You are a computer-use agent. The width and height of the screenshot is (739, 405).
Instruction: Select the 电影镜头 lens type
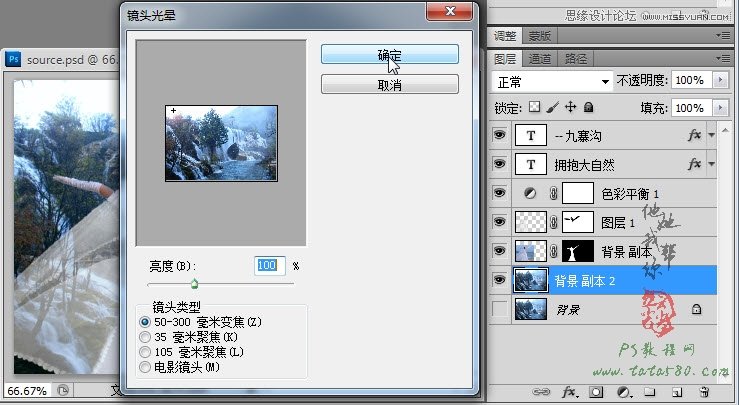(x=145, y=367)
